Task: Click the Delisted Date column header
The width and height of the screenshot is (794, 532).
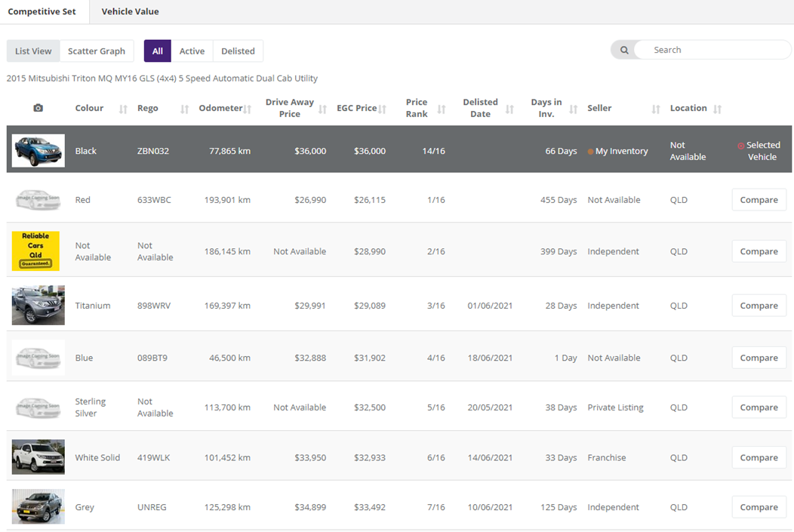Action: [x=481, y=108]
